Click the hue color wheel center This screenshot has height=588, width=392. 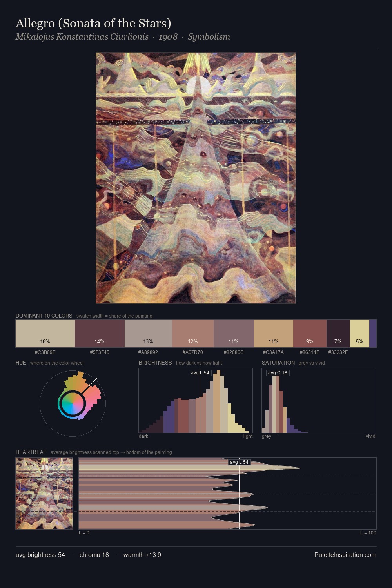tap(73, 403)
